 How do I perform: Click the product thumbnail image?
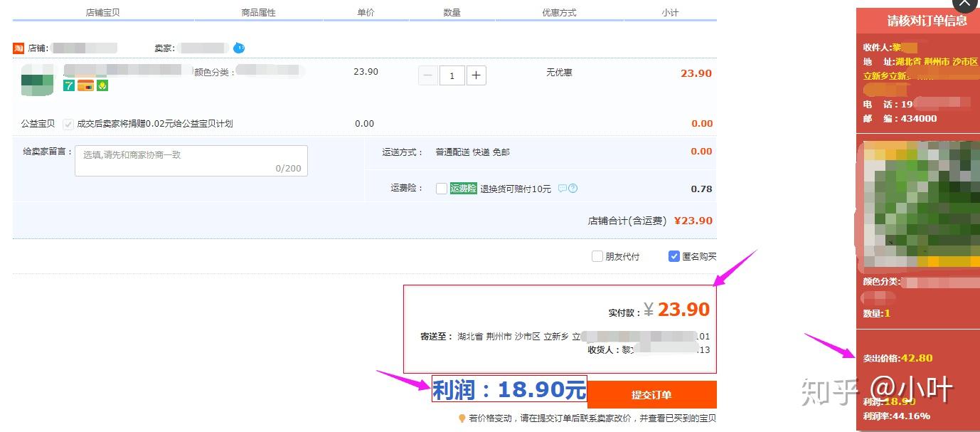pos(37,80)
